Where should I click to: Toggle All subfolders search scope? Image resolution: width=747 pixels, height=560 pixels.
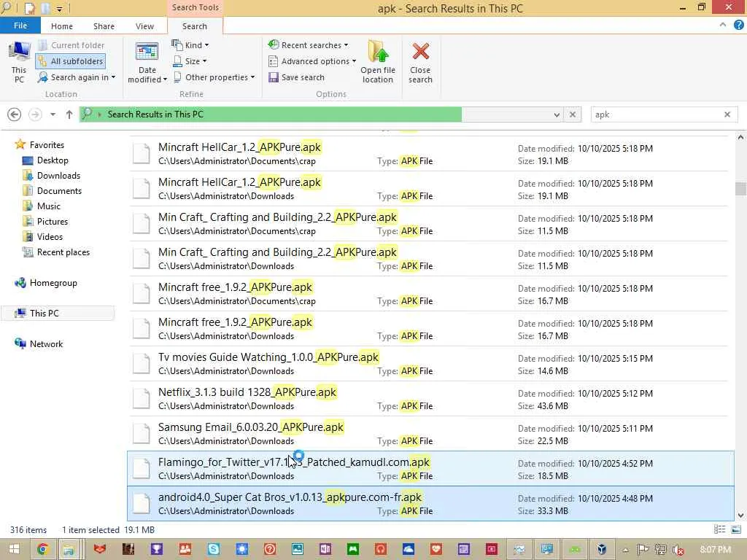(x=71, y=61)
